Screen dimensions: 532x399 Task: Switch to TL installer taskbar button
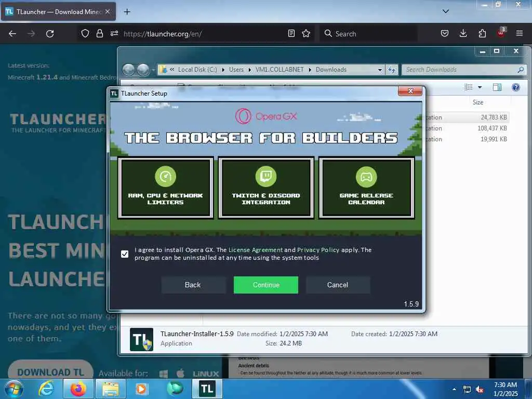pyautogui.click(x=207, y=389)
